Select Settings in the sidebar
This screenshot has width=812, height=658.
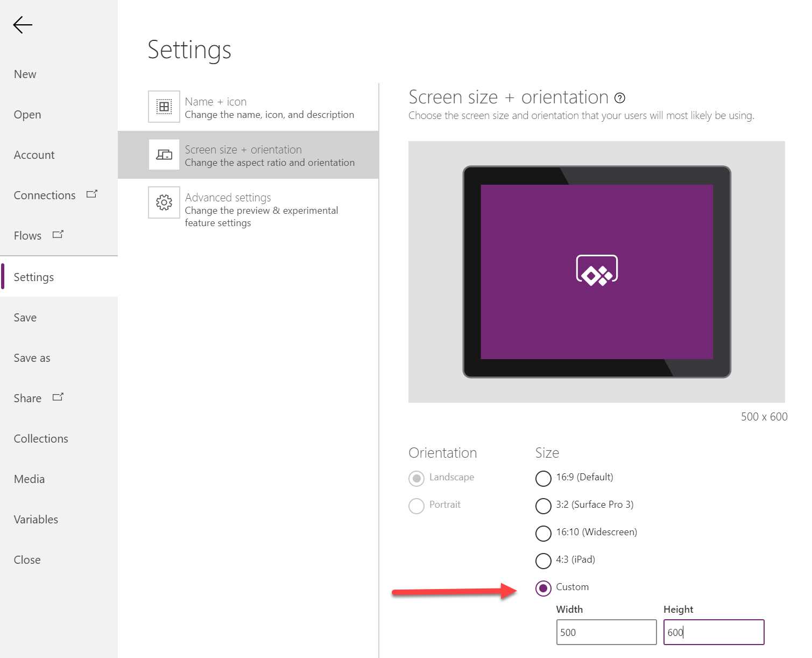59,277
